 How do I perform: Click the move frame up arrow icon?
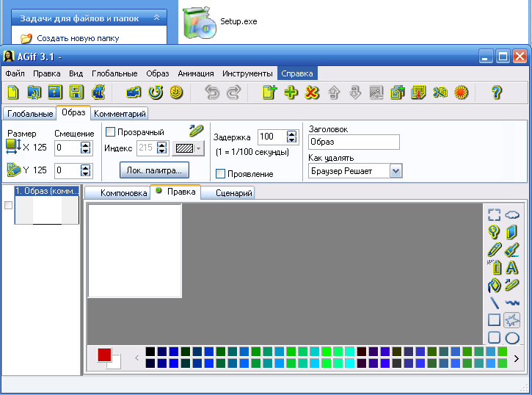[x=334, y=93]
